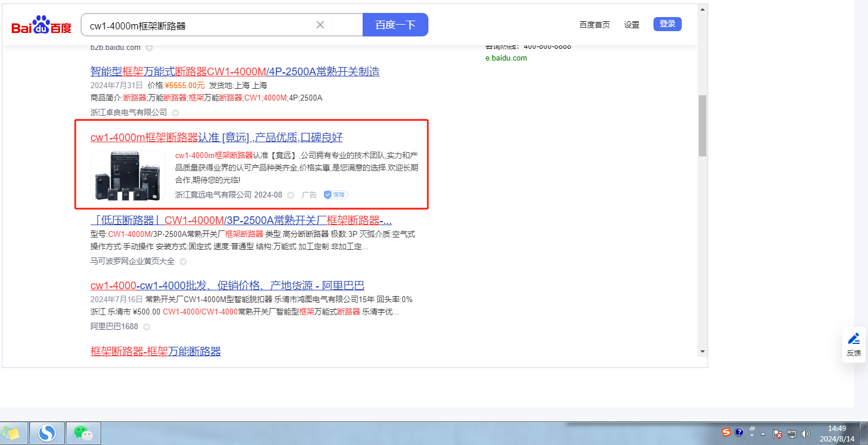Click the network tray icon
The image size is (868, 445).
pyautogui.click(x=791, y=434)
